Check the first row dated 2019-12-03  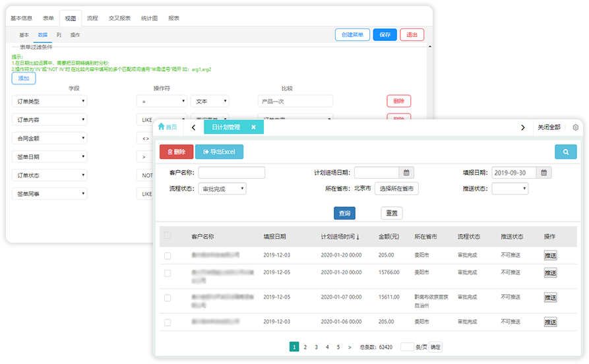point(168,255)
